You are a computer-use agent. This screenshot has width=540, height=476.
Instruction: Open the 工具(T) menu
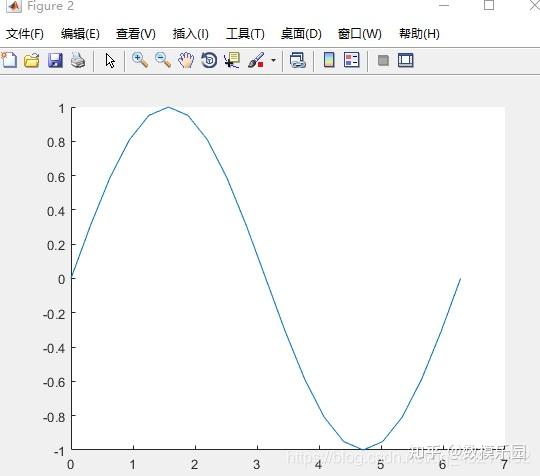tap(245, 34)
